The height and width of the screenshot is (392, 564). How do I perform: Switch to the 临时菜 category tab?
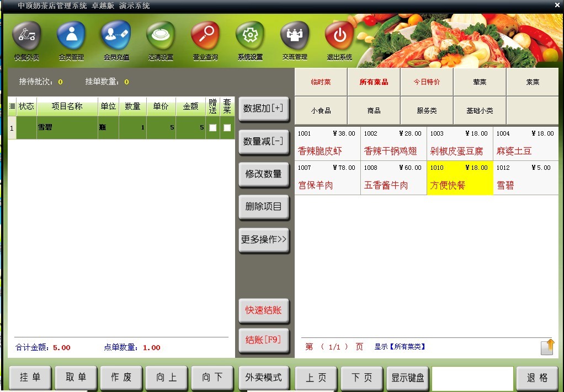click(x=321, y=82)
